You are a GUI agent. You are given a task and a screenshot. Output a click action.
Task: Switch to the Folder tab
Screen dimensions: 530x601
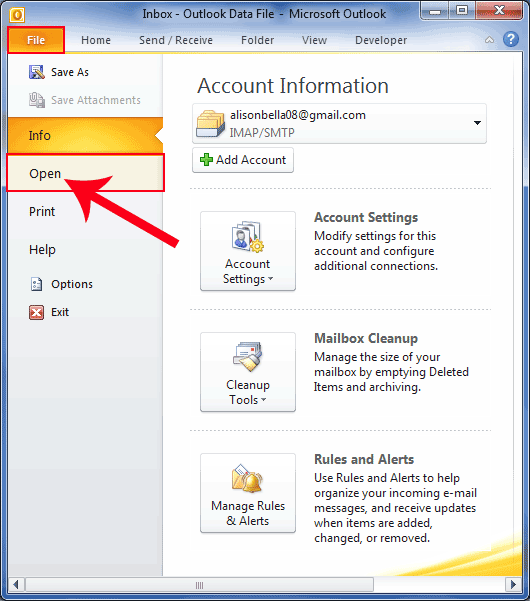(257, 40)
